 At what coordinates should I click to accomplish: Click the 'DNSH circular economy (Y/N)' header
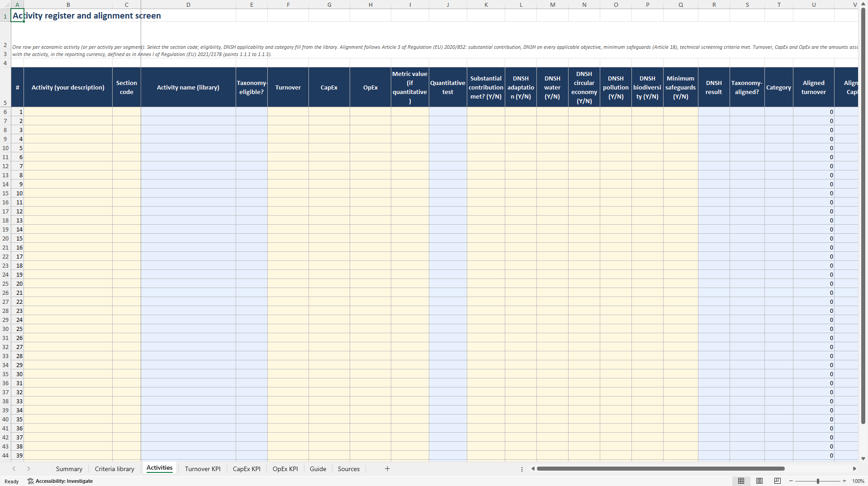point(584,87)
